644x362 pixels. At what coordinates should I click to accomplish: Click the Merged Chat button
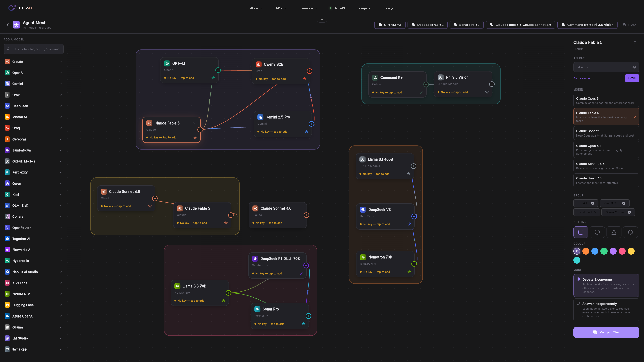tap(606, 332)
